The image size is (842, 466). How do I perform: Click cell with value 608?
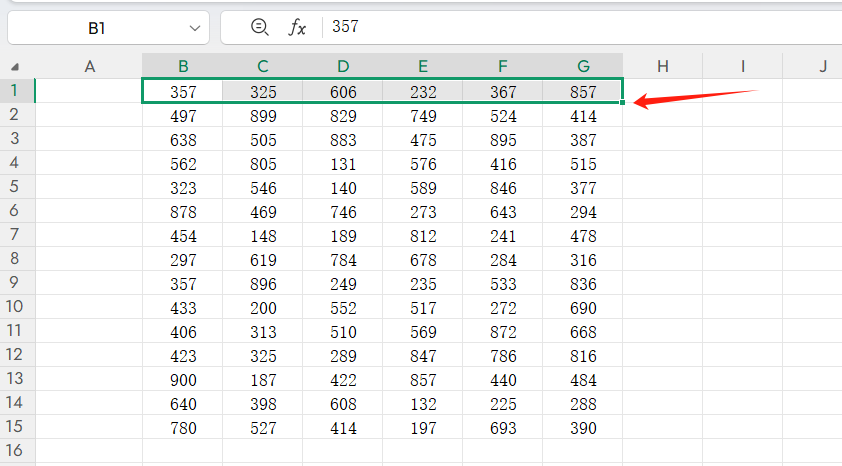[x=343, y=404]
